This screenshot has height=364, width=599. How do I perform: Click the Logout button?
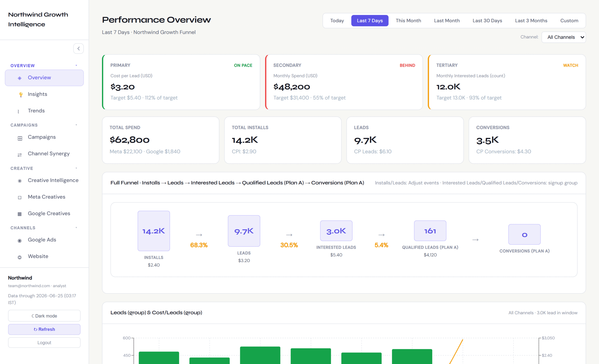(44, 343)
